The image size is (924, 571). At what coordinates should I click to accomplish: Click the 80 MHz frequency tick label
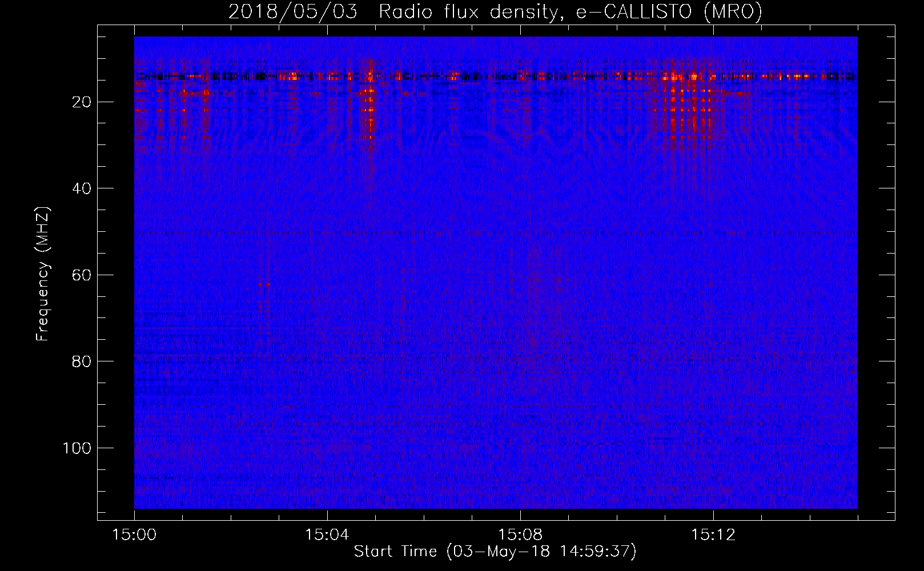[x=82, y=361]
